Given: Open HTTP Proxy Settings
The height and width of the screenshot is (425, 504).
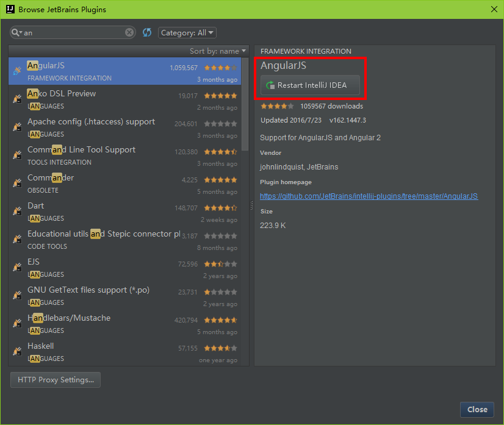Looking at the screenshot, I should pos(56,380).
